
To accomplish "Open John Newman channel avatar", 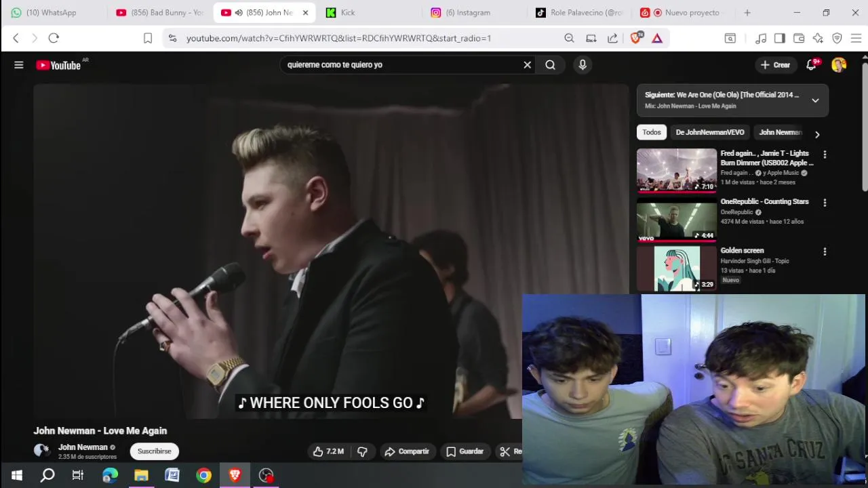I will (41, 450).
